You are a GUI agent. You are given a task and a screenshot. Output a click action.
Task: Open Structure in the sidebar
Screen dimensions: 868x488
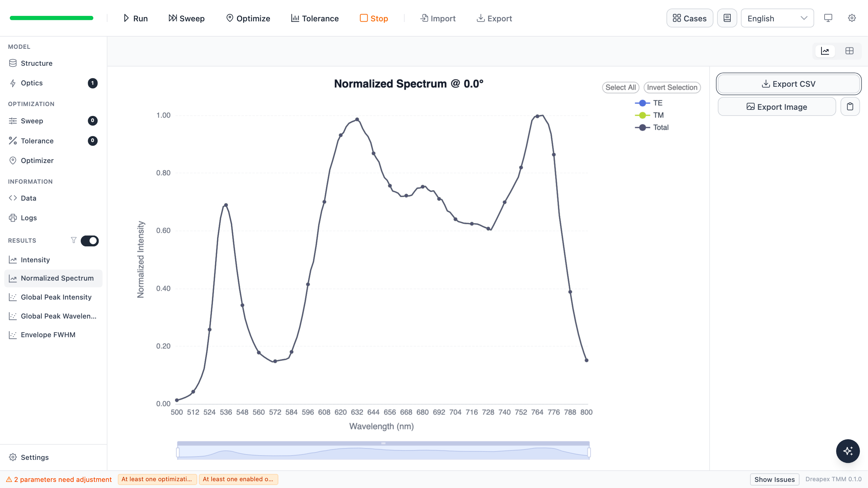click(53, 63)
